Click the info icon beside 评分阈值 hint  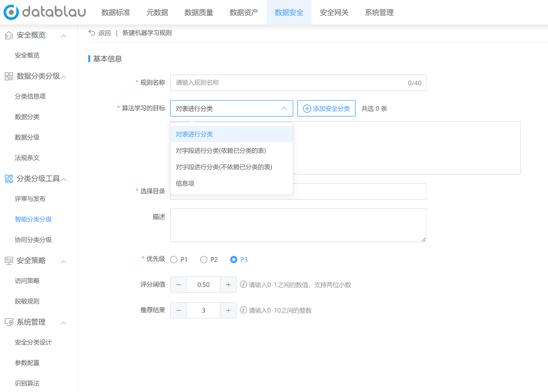click(243, 284)
